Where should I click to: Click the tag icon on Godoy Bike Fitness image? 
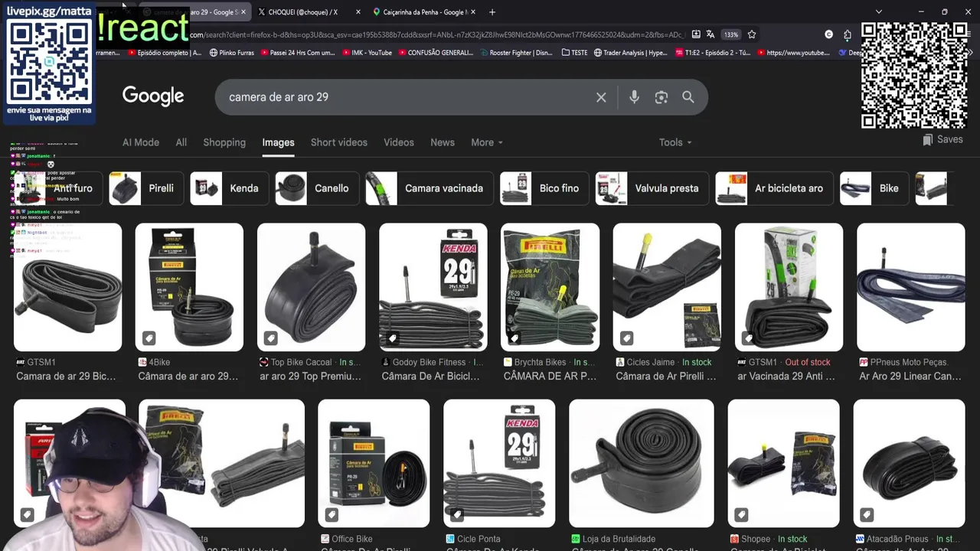[393, 338]
